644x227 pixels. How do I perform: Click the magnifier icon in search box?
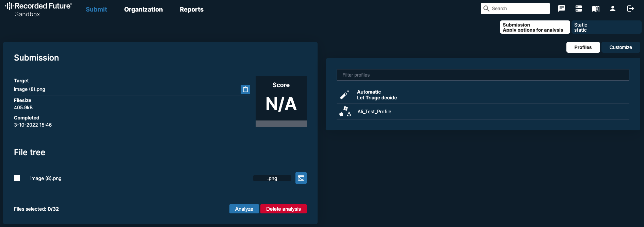point(486,9)
